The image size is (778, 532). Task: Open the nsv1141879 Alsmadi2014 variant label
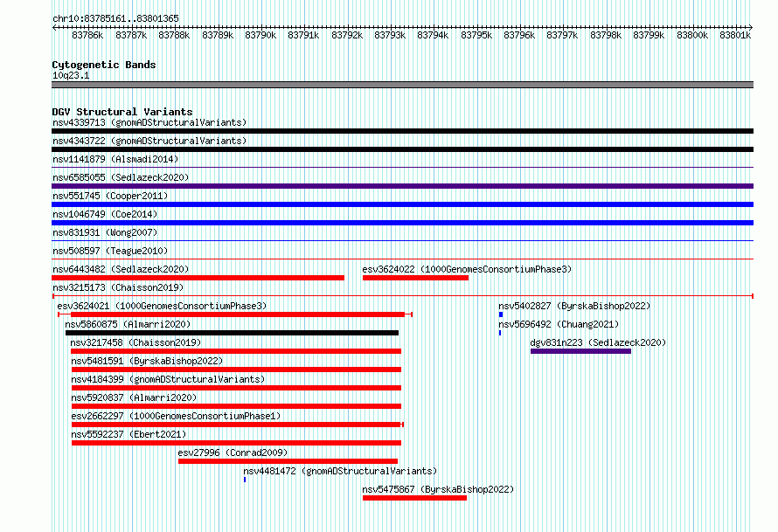coord(115,159)
